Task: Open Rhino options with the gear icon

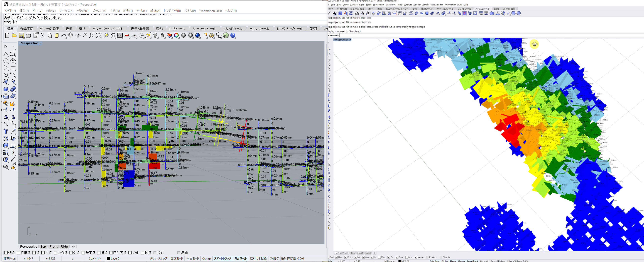Action: pyautogui.click(x=212, y=36)
